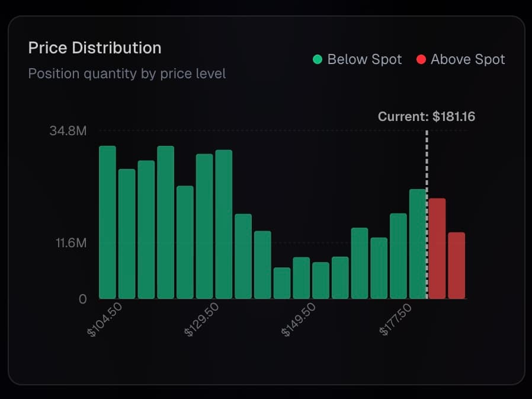532x399 pixels.
Task: Click the 34.8M y-axis label
Action: tap(68, 131)
